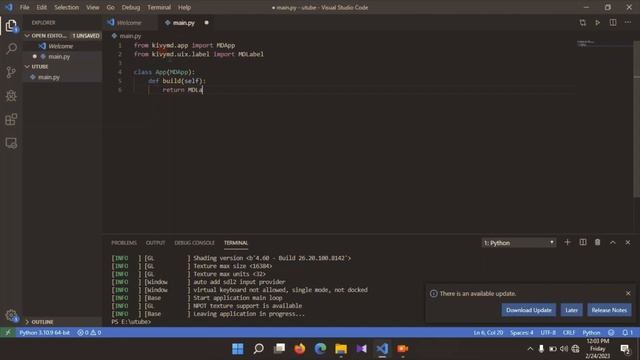The image size is (640, 360).
Task: Change Spaces: 4 indentation setting
Action: pos(522,333)
